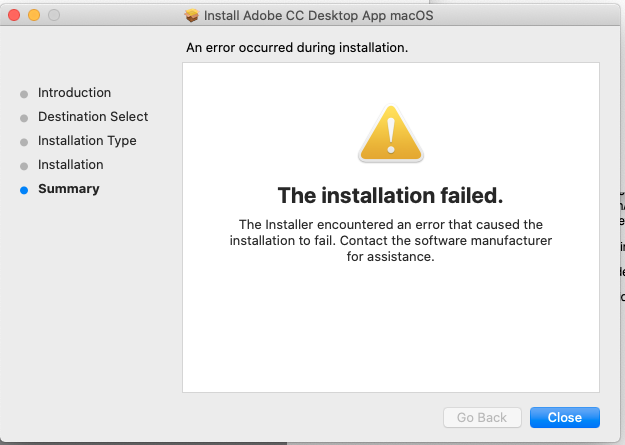Click the grey bullet beside Destination Select
Screen dimensions: 625x445
(24, 118)
